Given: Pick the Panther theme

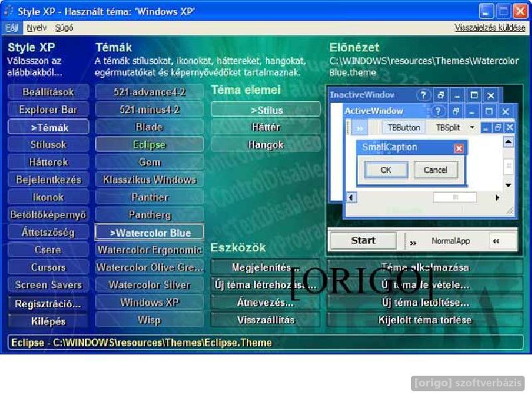Looking at the screenshot, I should tap(150, 198).
